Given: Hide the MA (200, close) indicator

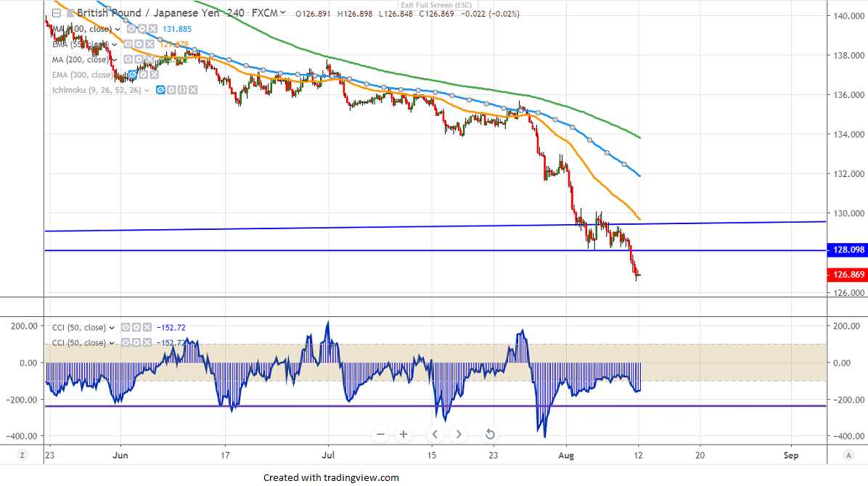Looking at the screenshot, I should click(128, 59).
